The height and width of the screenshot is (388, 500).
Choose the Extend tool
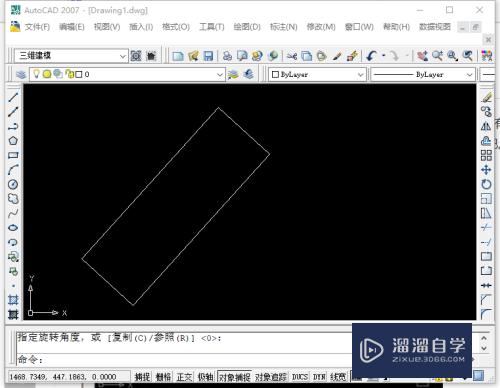point(486,242)
